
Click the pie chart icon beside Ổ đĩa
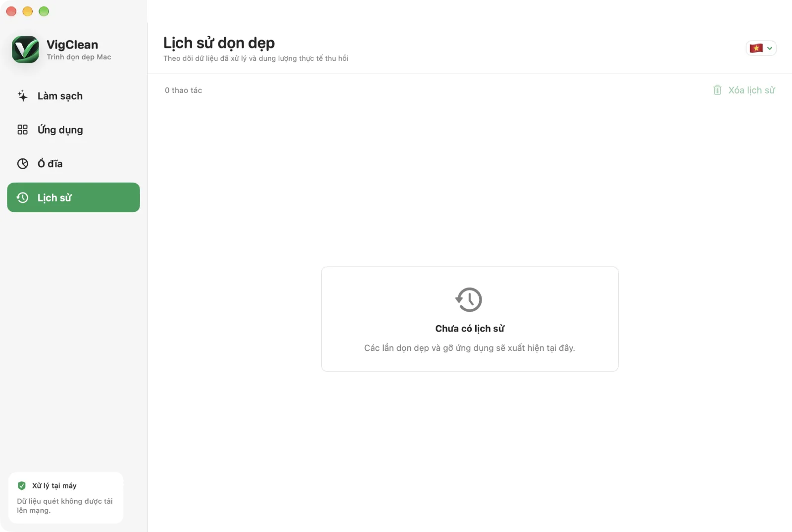[23, 164]
